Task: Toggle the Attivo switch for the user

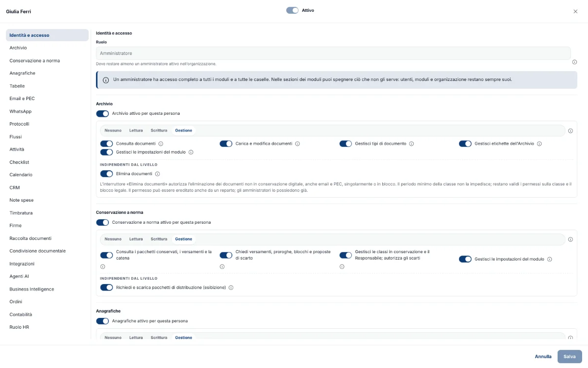Action: click(x=293, y=10)
